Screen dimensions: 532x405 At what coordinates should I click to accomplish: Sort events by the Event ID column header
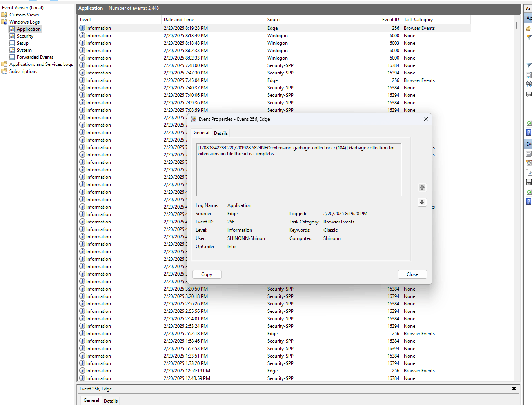coord(367,20)
